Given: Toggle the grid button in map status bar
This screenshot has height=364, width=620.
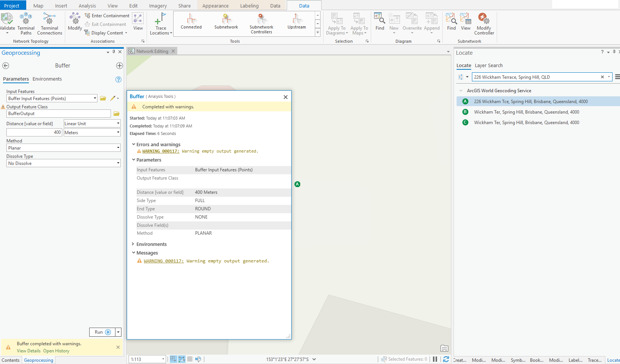Looking at the screenshot, I should [x=190, y=359].
